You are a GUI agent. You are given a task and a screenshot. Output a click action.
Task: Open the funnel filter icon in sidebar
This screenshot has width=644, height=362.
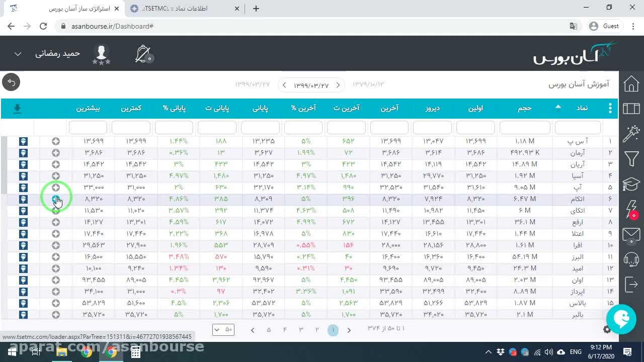coord(631,159)
